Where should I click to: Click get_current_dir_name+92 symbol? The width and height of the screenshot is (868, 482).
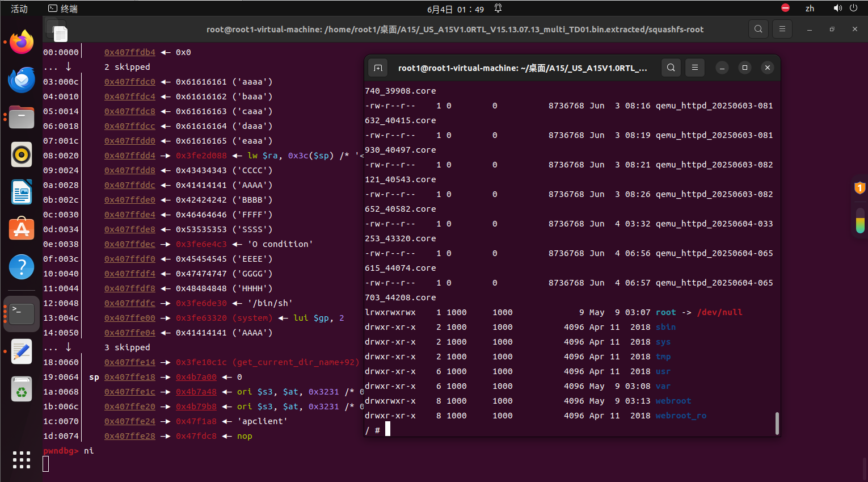pos(296,362)
